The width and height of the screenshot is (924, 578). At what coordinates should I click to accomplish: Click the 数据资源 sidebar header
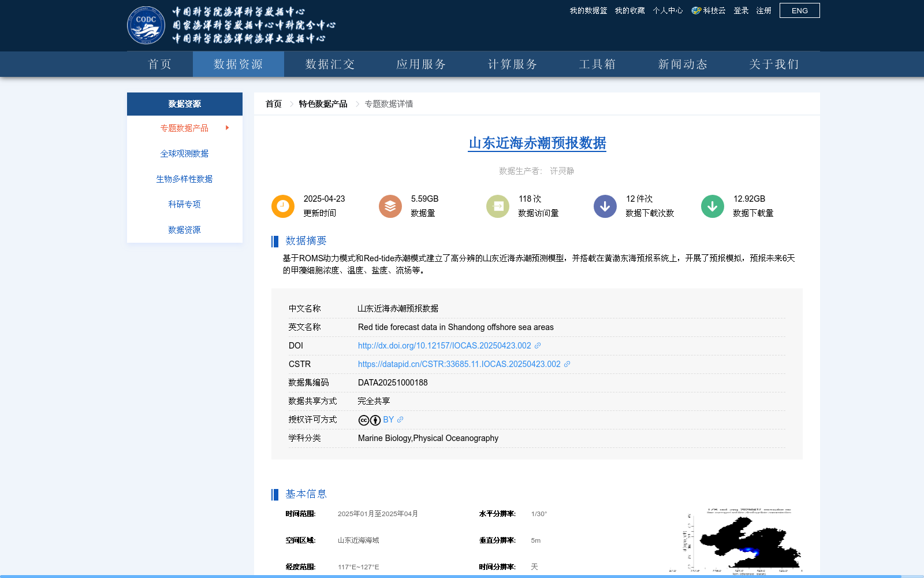(x=185, y=104)
